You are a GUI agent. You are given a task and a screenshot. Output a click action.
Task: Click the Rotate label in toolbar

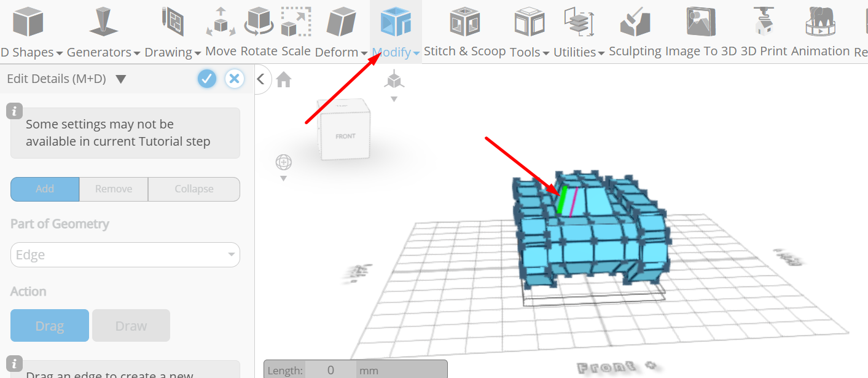[259, 52]
